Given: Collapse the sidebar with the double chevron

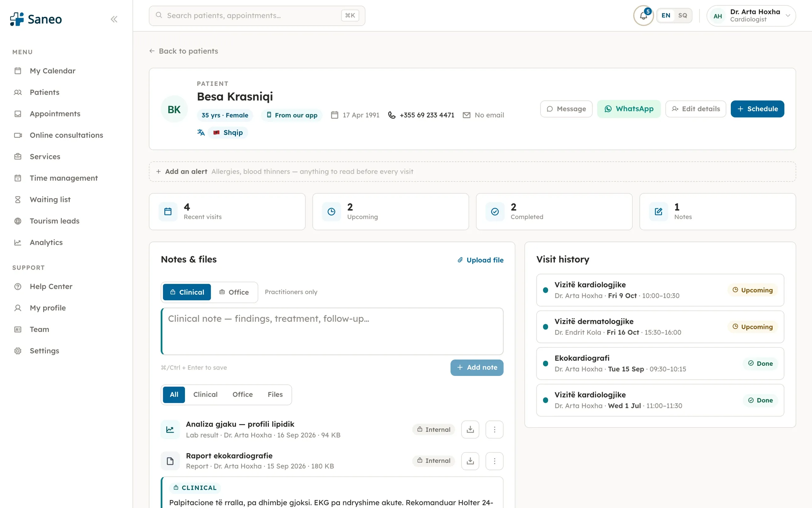Looking at the screenshot, I should click(114, 19).
